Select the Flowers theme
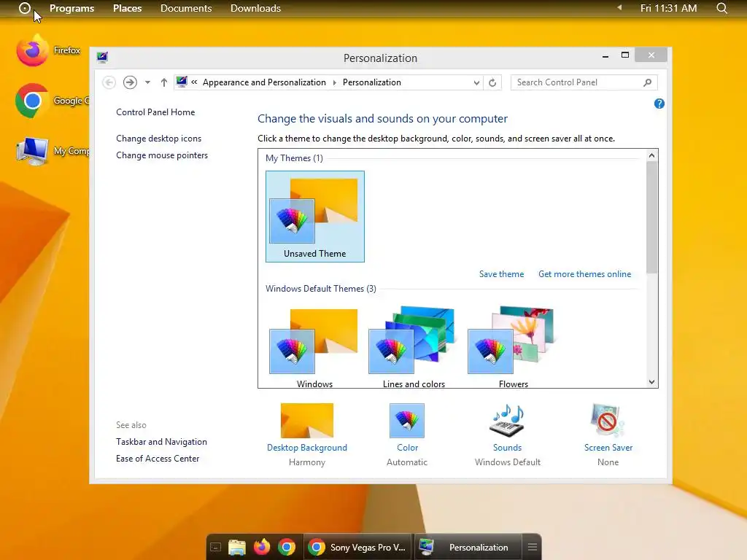Viewport: 747px width, 560px height. pos(513,348)
